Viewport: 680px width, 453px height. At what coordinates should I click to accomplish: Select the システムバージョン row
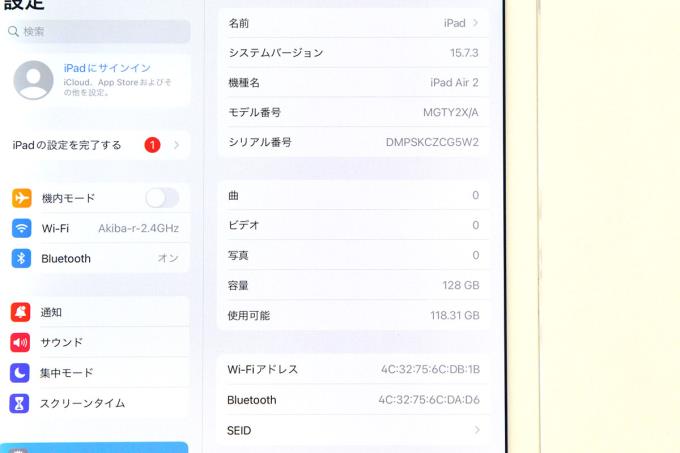(353, 52)
